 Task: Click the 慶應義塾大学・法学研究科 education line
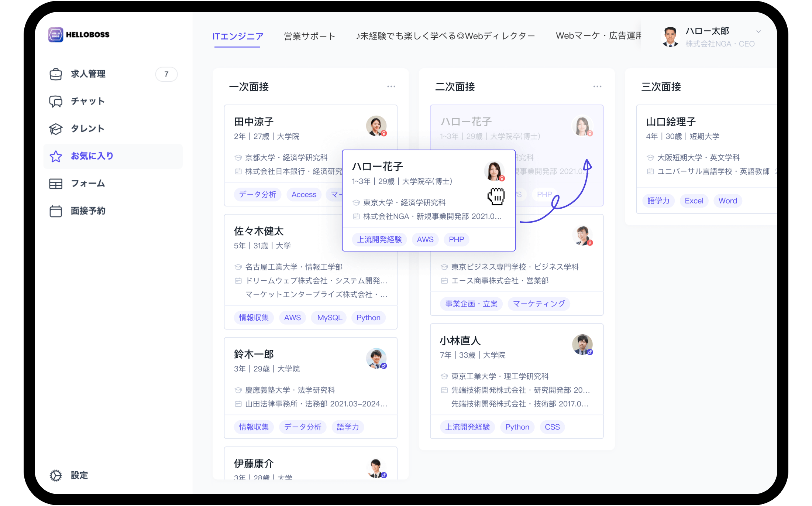point(290,390)
